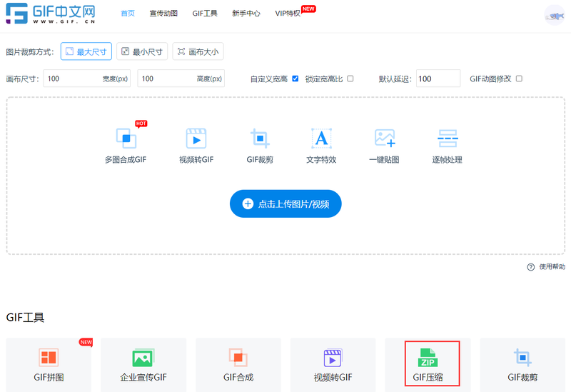Uncheck the 自定义宽高 checkbox
This screenshot has width=571, height=392.
tap(295, 79)
